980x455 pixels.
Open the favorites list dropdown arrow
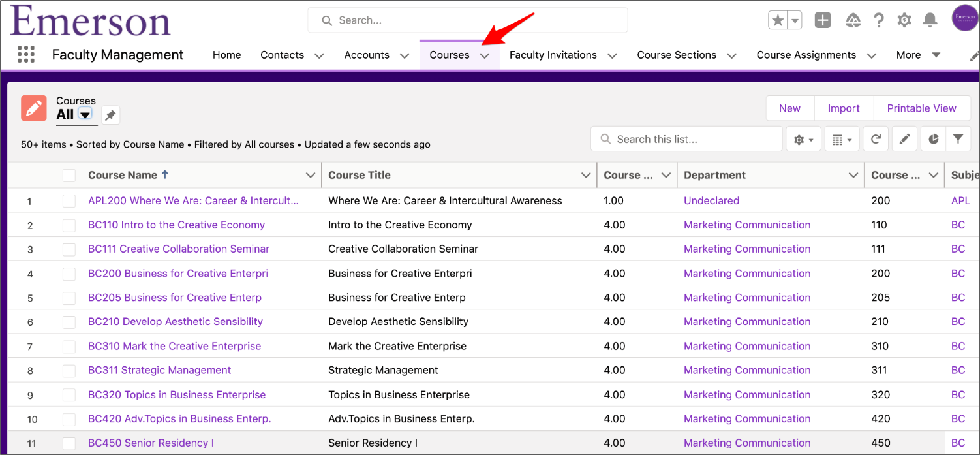pos(795,20)
